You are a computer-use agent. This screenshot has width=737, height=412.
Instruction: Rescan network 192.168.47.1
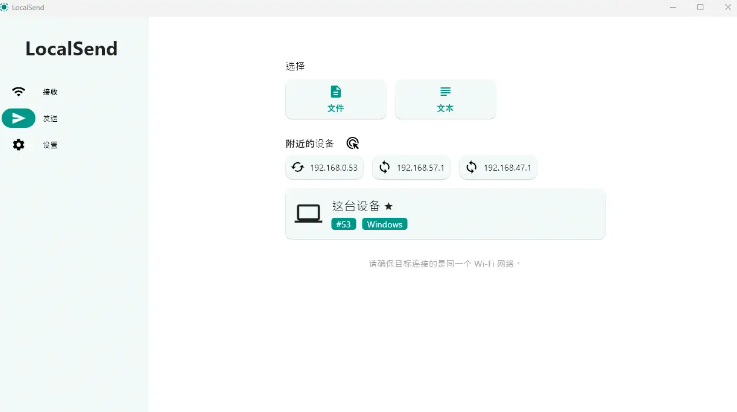498,167
